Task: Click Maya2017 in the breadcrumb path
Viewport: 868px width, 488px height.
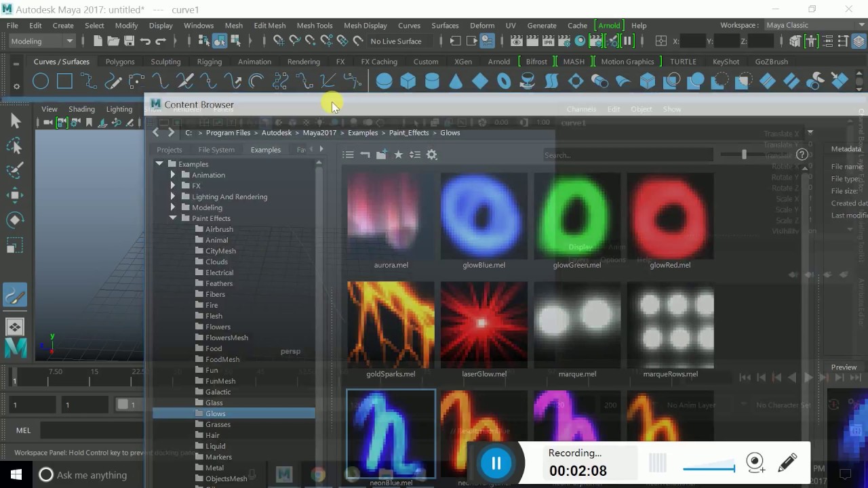Action: pyautogui.click(x=319, y=133)
